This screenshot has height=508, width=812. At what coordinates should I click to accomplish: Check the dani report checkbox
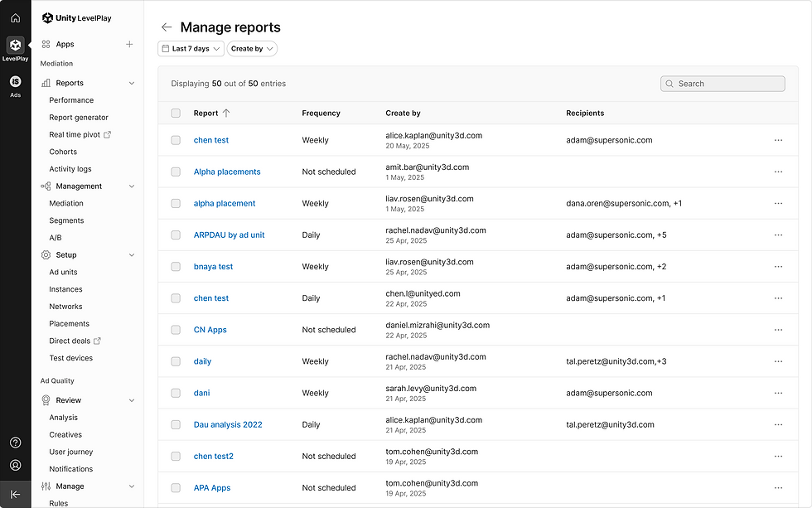[176, 393]
